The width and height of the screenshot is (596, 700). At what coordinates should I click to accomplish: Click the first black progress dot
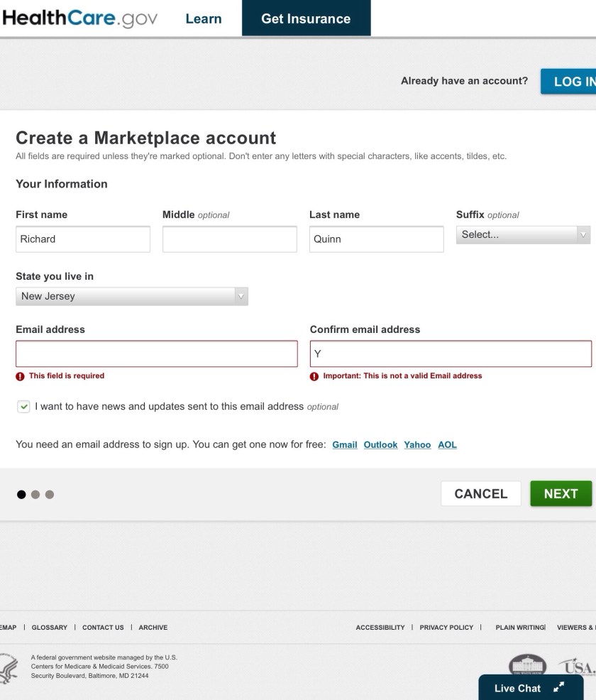(x=21, y=494)
